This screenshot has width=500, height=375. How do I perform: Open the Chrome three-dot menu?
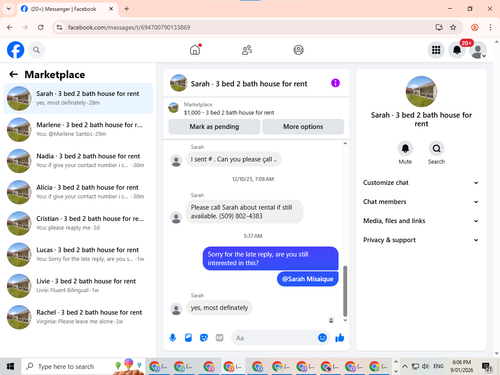tap(490, 27)
